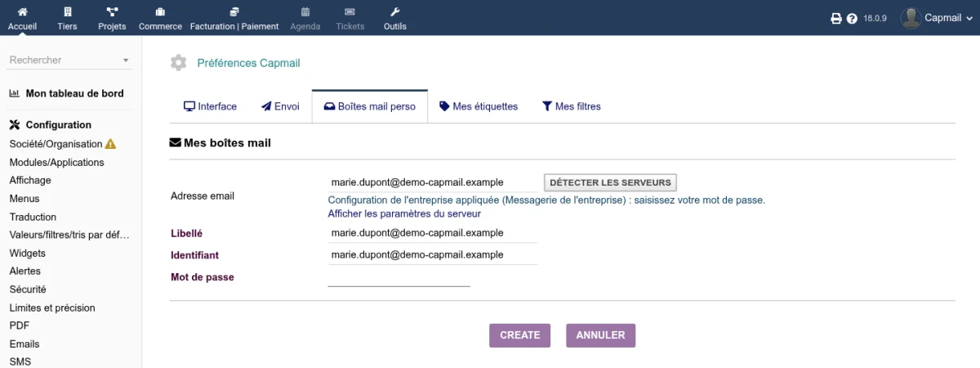Switch to the Envoi tab

(x=280, y=106)
